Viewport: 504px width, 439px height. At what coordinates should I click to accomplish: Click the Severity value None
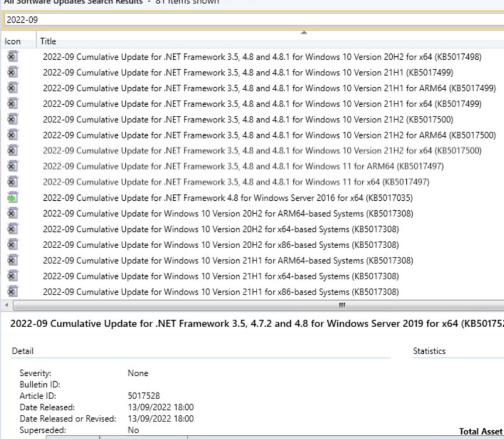pos(138,373)
